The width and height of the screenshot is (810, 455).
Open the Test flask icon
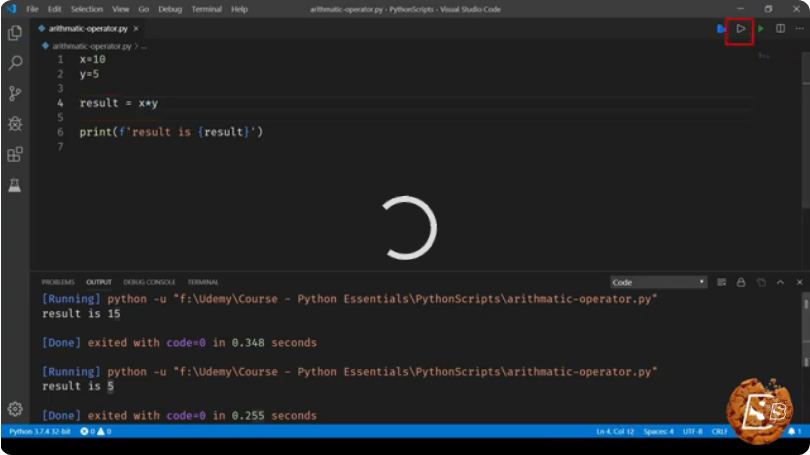tap(15, 185)
